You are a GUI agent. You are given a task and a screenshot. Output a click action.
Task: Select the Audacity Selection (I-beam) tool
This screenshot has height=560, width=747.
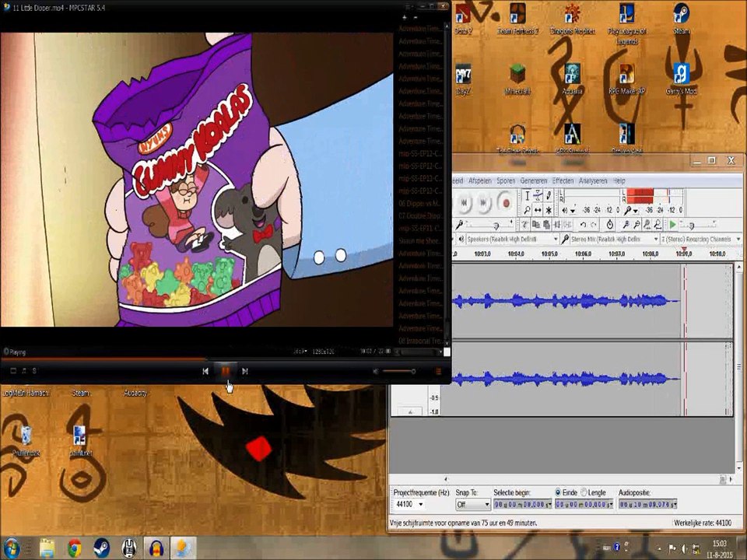pyautogui.click(x=528, y=196)
